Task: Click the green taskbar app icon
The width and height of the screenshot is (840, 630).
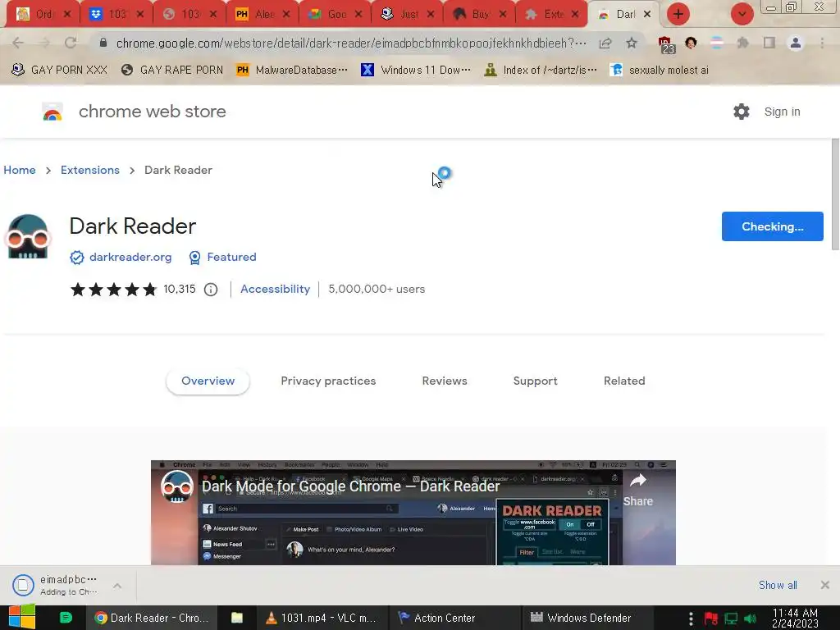Action: click(66, 618)
